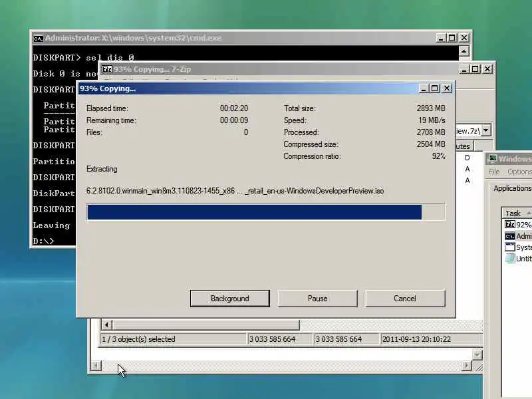
Task: Click the bottom window scroll-down arrow
Action: coord(477,355)
